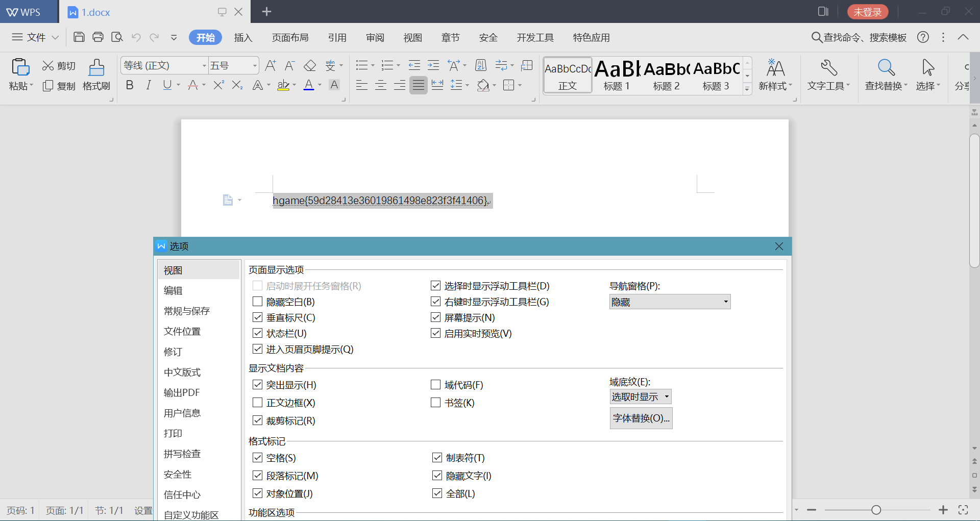Increase paragraph indent
980x521 pixels.
(x=433, y=65)
